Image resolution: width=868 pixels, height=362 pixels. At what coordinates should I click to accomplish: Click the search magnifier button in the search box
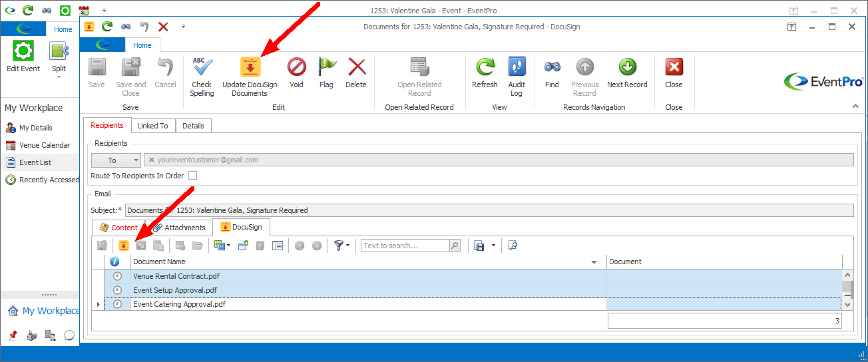click(x=455, y=246)
